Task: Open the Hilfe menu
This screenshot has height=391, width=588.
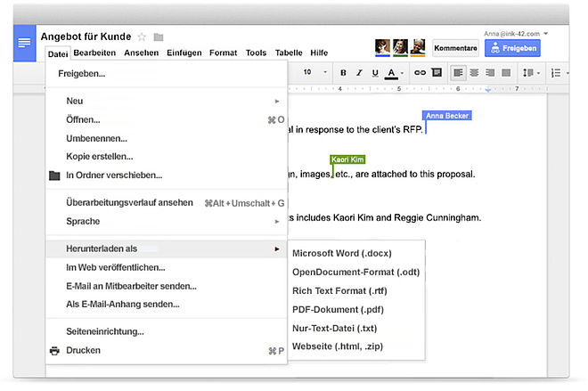Action: pyautogui.click(x=319, y=53)
